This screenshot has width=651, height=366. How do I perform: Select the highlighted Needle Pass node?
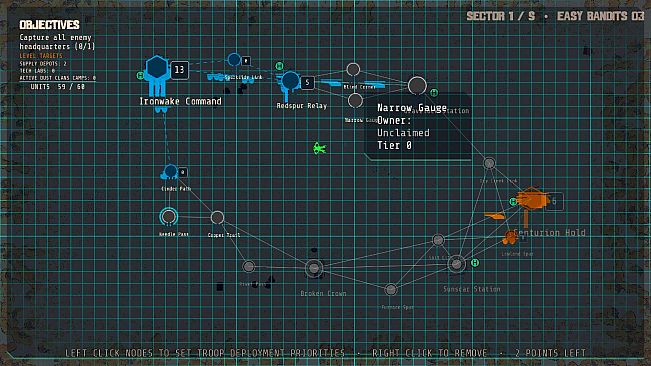169,216
